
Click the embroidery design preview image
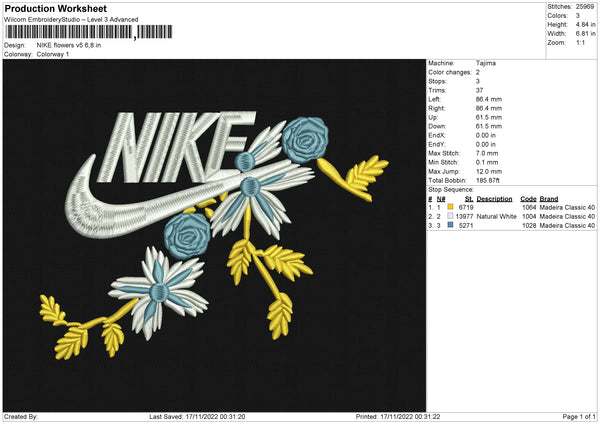point(214,235)
